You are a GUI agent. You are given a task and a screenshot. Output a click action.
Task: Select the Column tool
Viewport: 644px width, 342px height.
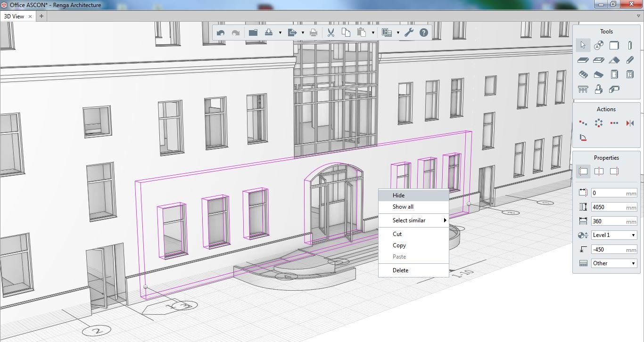point(630,45)
